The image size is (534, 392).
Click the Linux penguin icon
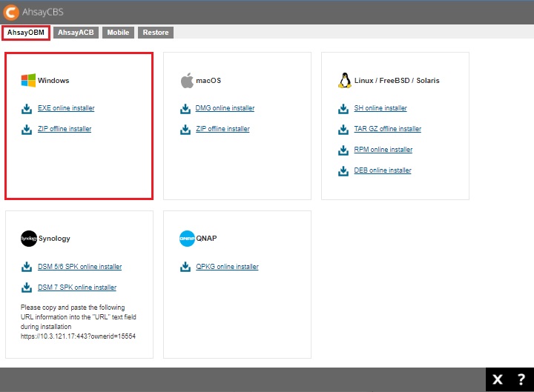(x=344, y=80)
